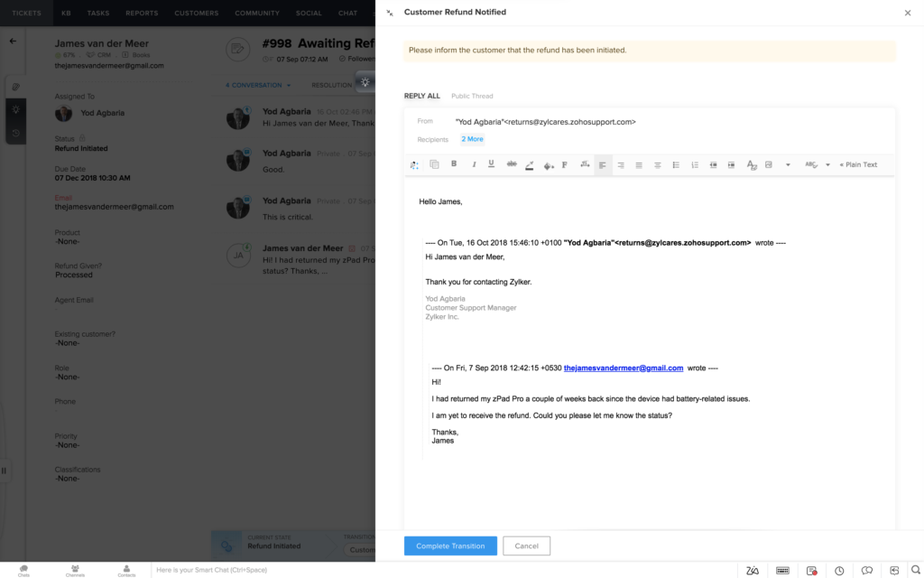Open Yod Agbaria assignee avatar
This screenshot has width=924, height=578.
tap(64, 113)
